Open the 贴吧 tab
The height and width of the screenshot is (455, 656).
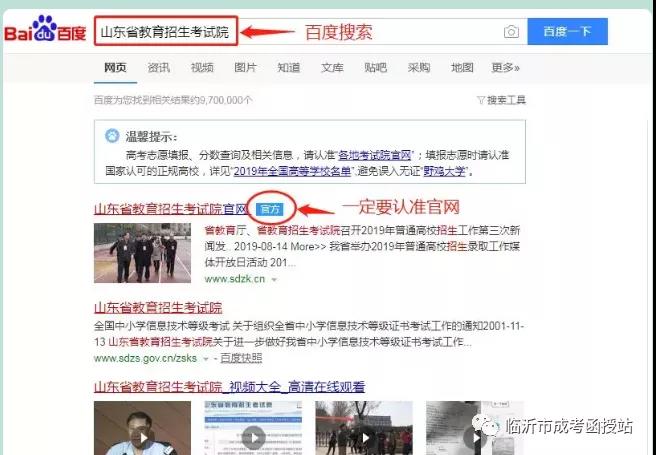pos(375,67)
